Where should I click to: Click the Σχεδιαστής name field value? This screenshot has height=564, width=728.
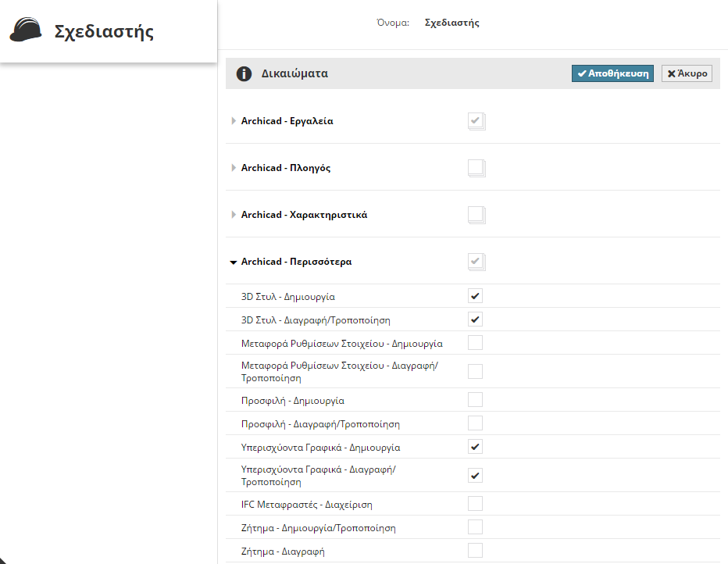[x=451, y=23]
